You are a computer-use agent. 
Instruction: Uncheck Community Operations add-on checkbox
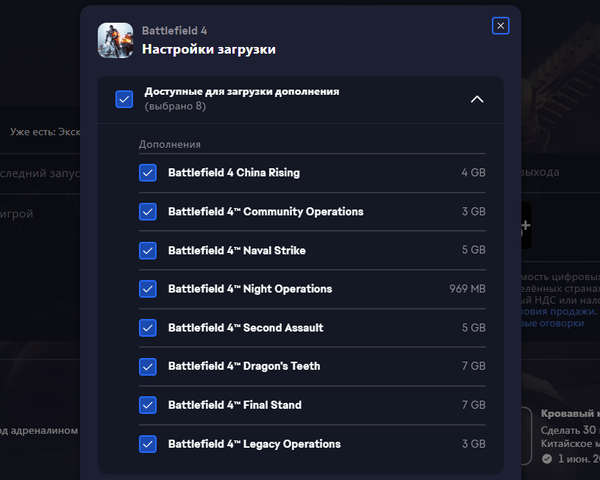point(148,212)
